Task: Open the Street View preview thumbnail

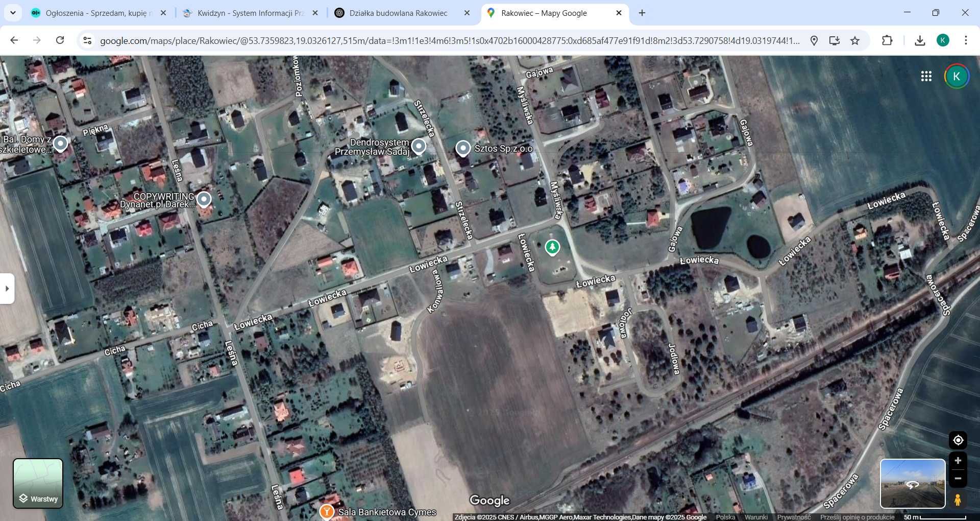Action: 913,483
